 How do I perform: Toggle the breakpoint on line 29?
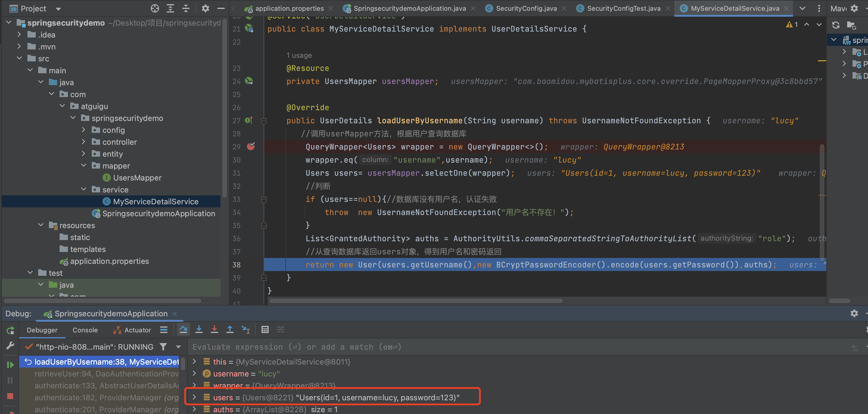(251, 147)
